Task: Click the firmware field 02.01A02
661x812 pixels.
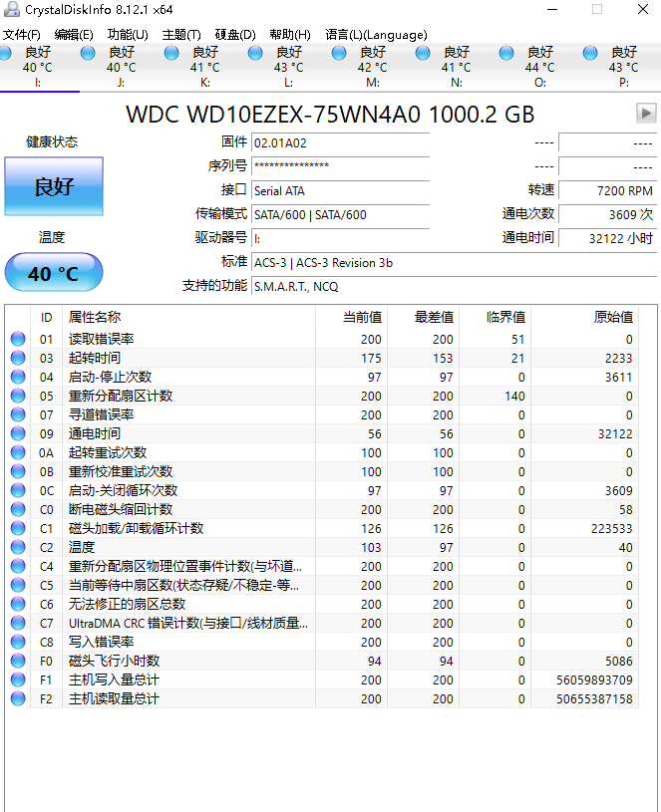Action: click(340, 142)
